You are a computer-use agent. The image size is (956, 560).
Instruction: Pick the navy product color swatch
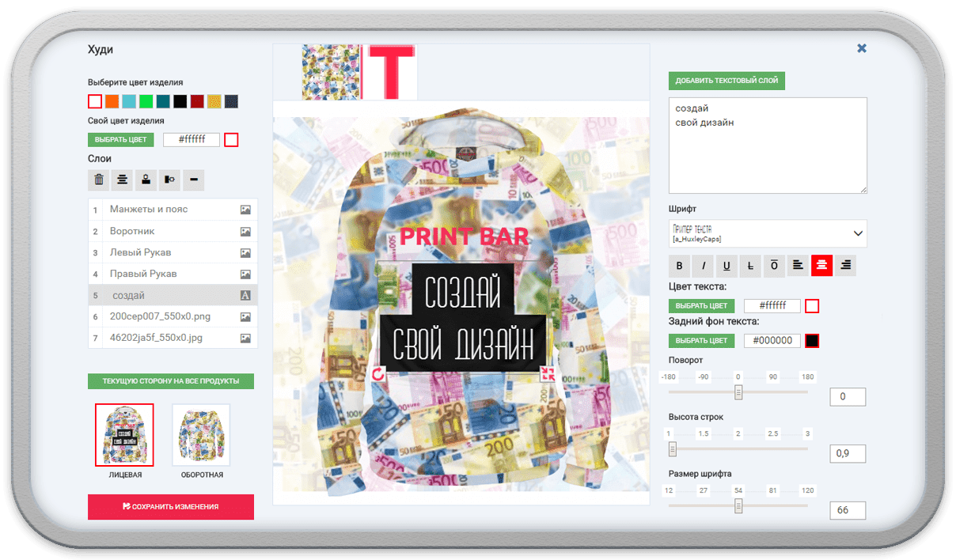[x=231, y=101]
